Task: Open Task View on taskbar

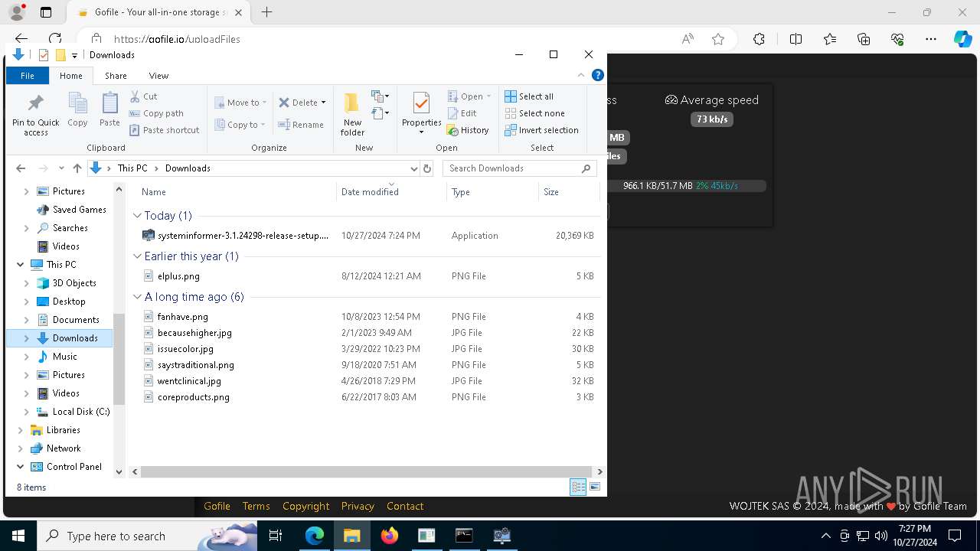Action: click(276, 536)
